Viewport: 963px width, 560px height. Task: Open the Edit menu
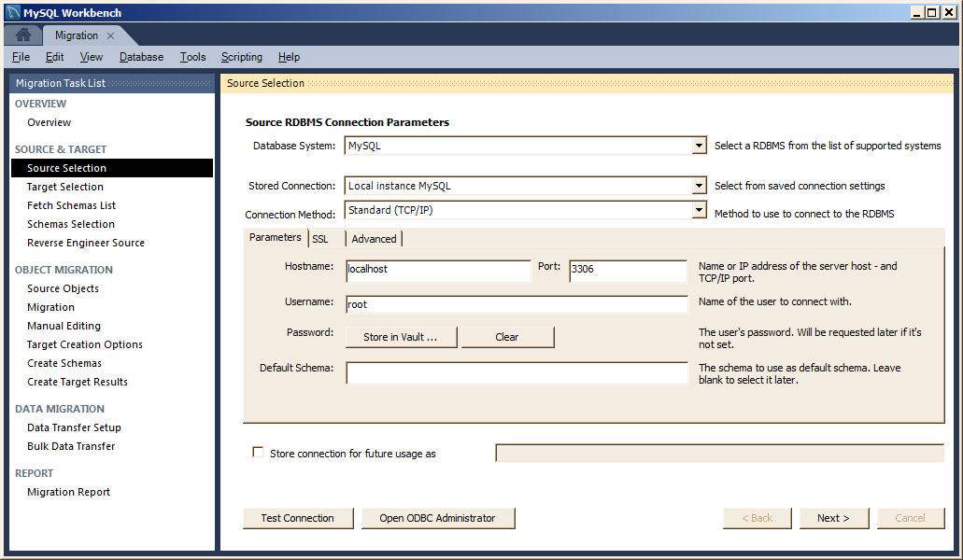click(x=55, y=57)
